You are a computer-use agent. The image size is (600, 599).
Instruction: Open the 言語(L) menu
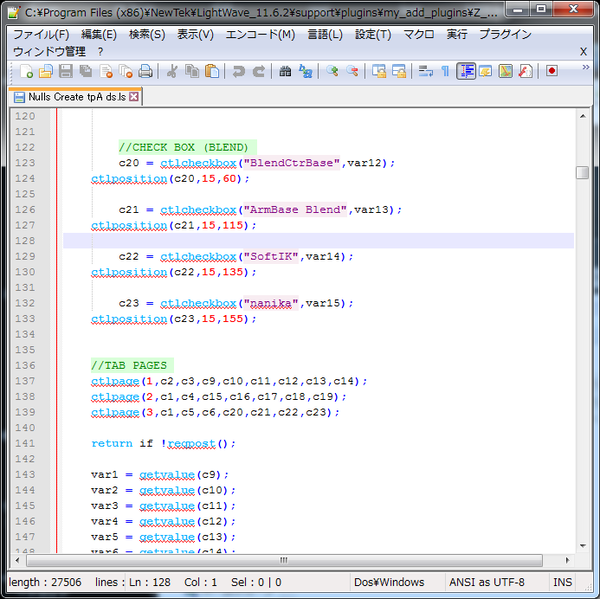coord(325,34)
